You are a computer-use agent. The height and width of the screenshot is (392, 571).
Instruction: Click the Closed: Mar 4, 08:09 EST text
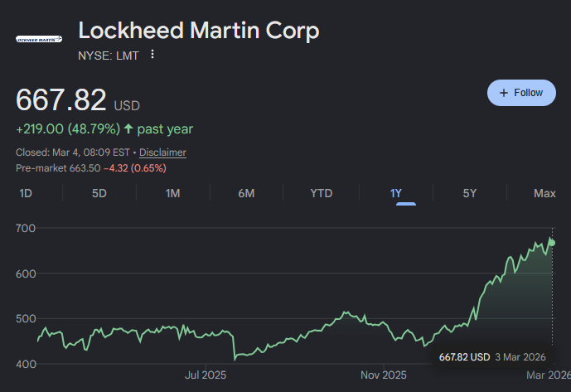click(73, 152)
